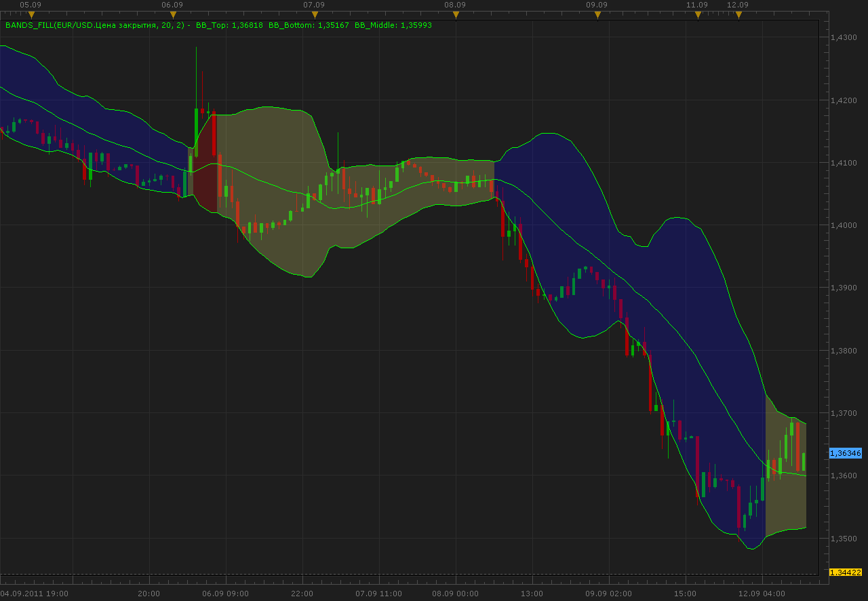Click the 06.09 day marker triangle
This screenshot has width=868, height=601.
click(173, 15)
